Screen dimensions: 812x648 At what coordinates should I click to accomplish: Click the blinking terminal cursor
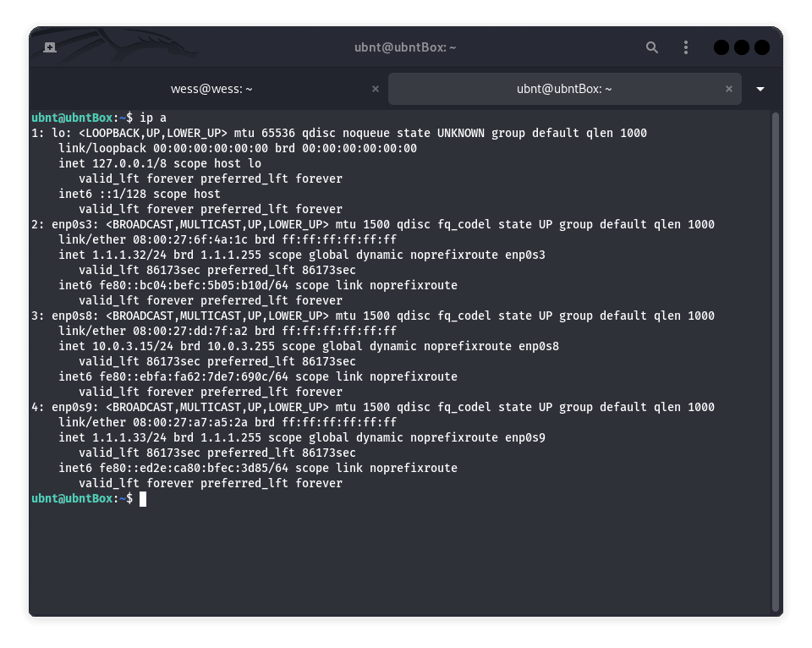[x=142, y=498]
